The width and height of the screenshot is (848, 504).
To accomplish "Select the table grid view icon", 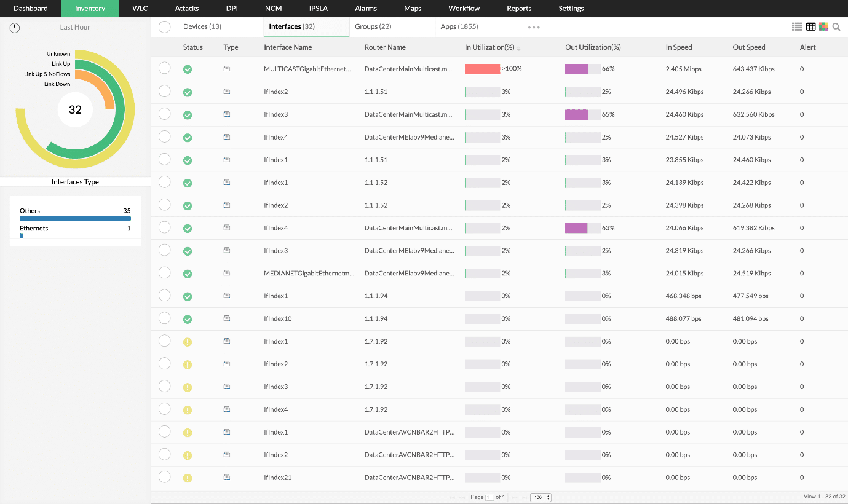I will (811, 27).
